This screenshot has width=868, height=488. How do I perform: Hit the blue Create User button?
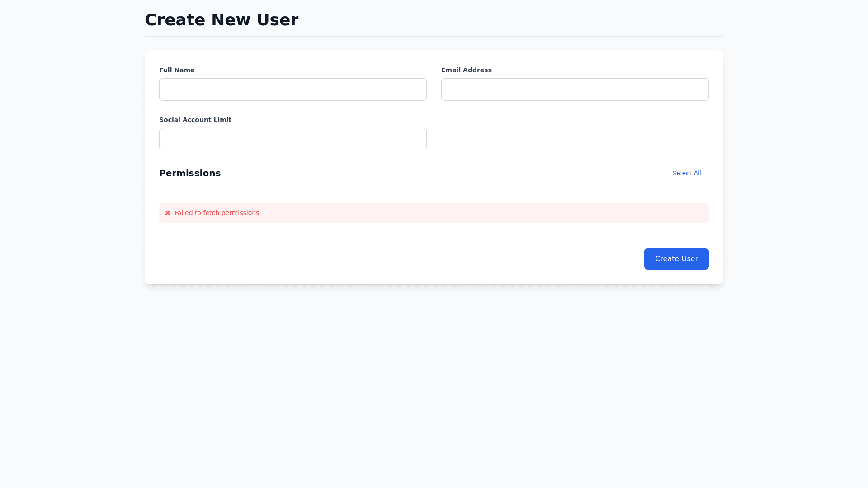tap(676, 259)
